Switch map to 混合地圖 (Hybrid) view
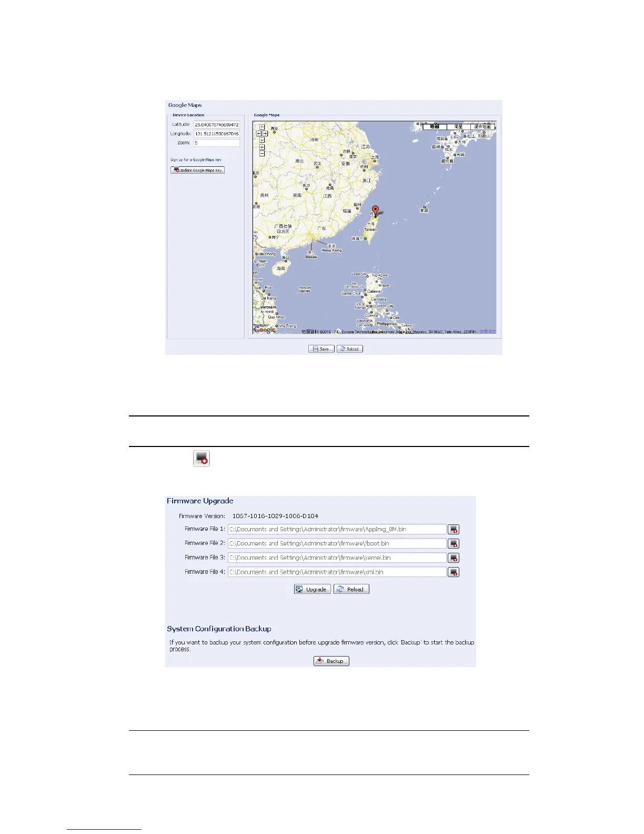Screen dimensions: 644x834 tap(482, 126)
